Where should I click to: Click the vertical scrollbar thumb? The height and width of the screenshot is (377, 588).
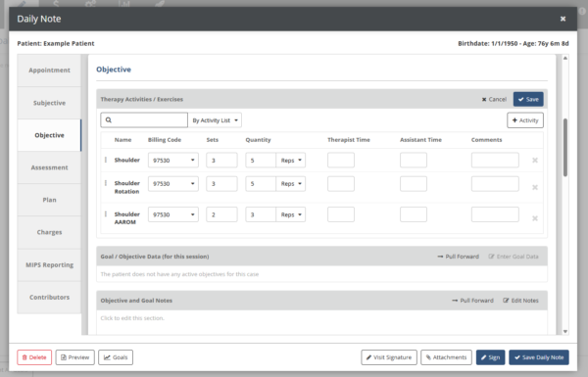pyautogui.click(x=565, y=147)
